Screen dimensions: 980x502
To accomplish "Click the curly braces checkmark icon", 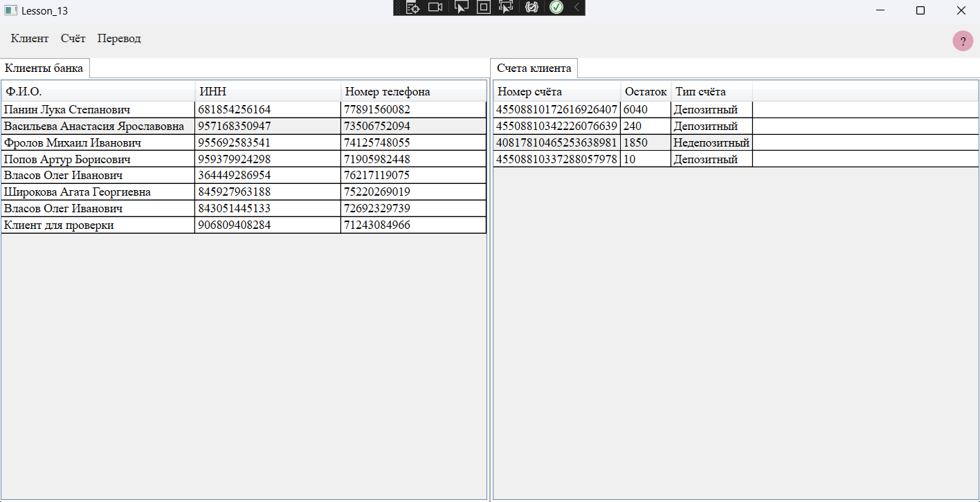I will (532, 8).
